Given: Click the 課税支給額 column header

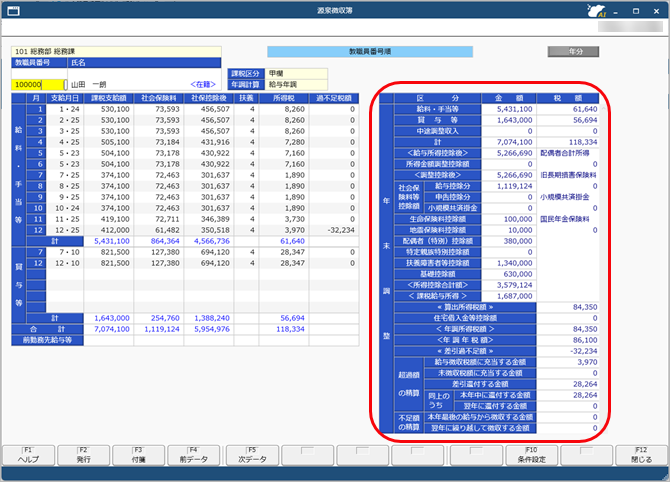Looking at the screenshot, I should (109, 98).
